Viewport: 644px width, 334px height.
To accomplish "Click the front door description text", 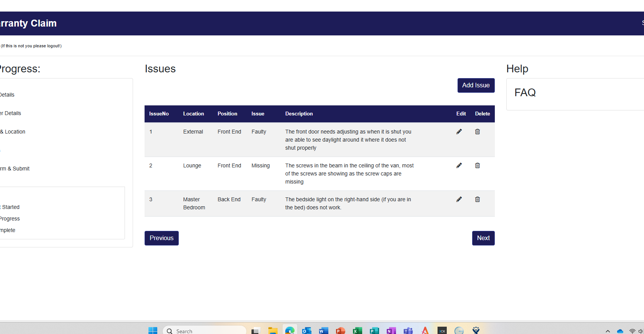I will click(x=348, y=140).
